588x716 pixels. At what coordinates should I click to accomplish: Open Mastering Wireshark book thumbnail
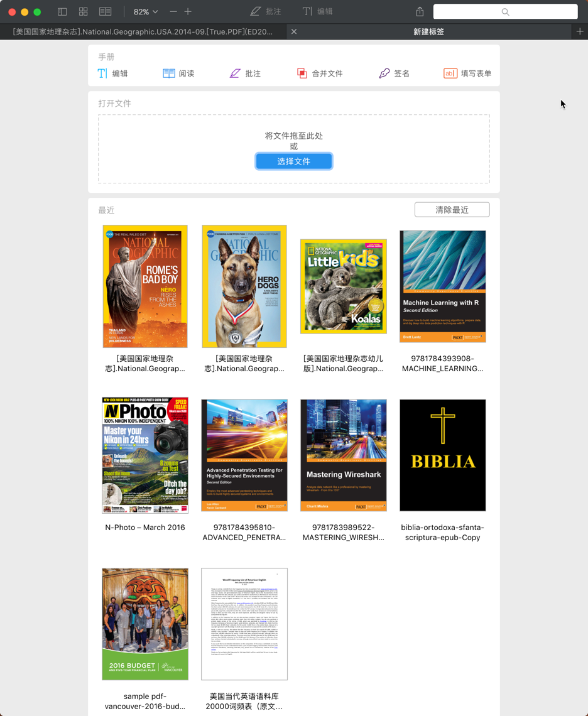pyautogui.click(x=344, y=455)
